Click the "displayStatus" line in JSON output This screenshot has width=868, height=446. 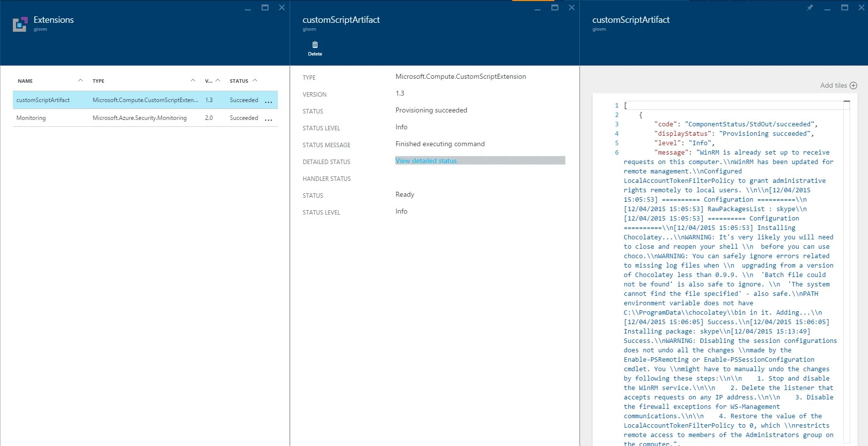(x=734, y=134)
